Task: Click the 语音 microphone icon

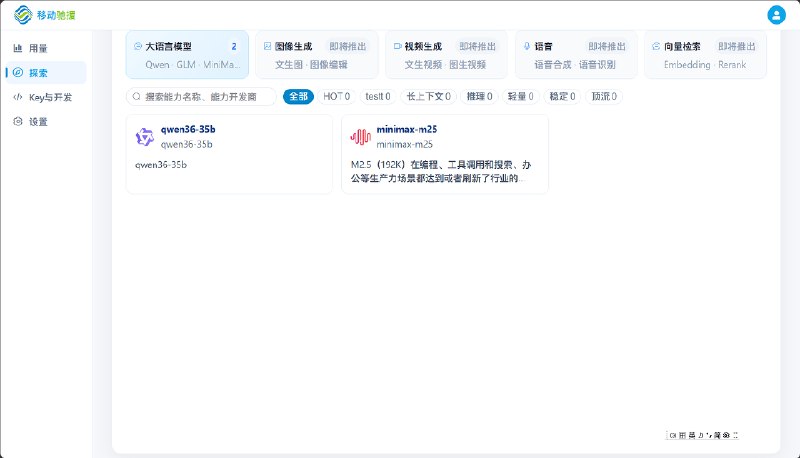Action: [527, 46]
